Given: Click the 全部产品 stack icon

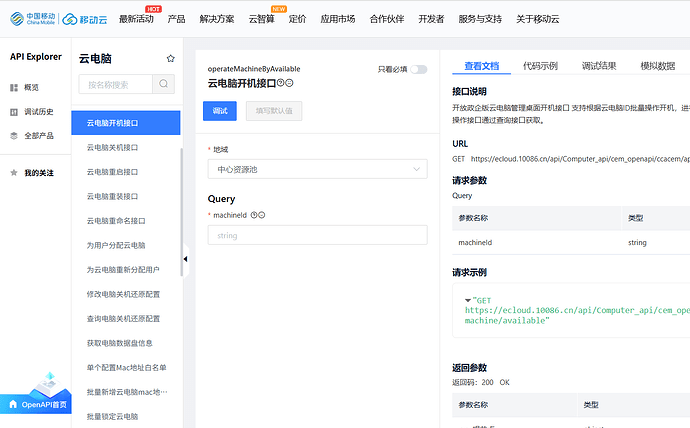Looking at the screenshot, I should click(14, 136).
